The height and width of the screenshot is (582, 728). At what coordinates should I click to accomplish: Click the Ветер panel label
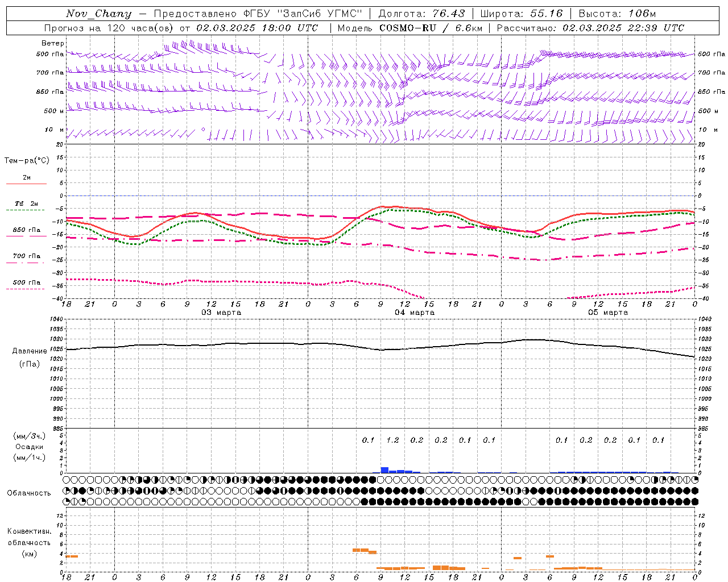click(x=53, y=43)
